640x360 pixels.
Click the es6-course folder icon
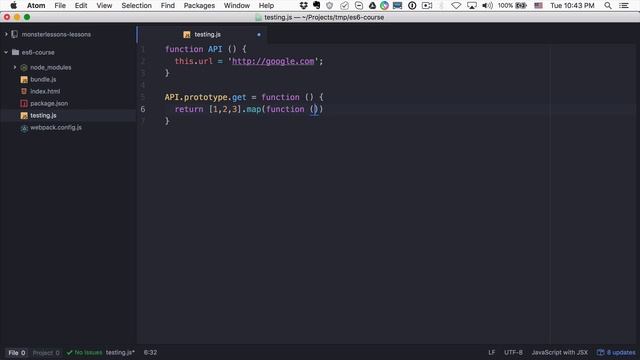coord(16,52)
